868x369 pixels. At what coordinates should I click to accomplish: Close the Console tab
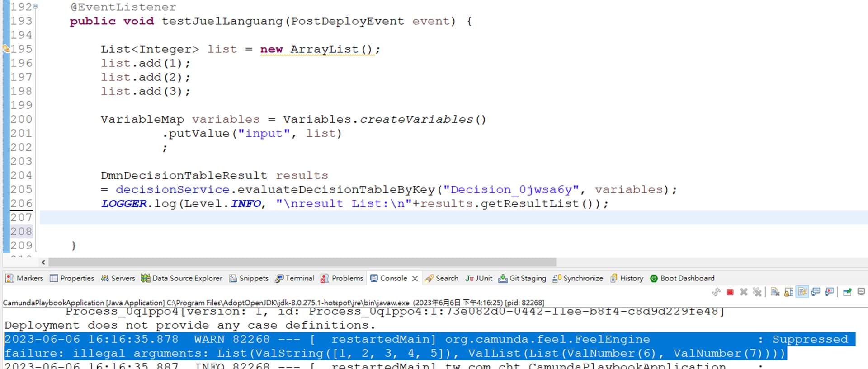(x=415, y=279)
